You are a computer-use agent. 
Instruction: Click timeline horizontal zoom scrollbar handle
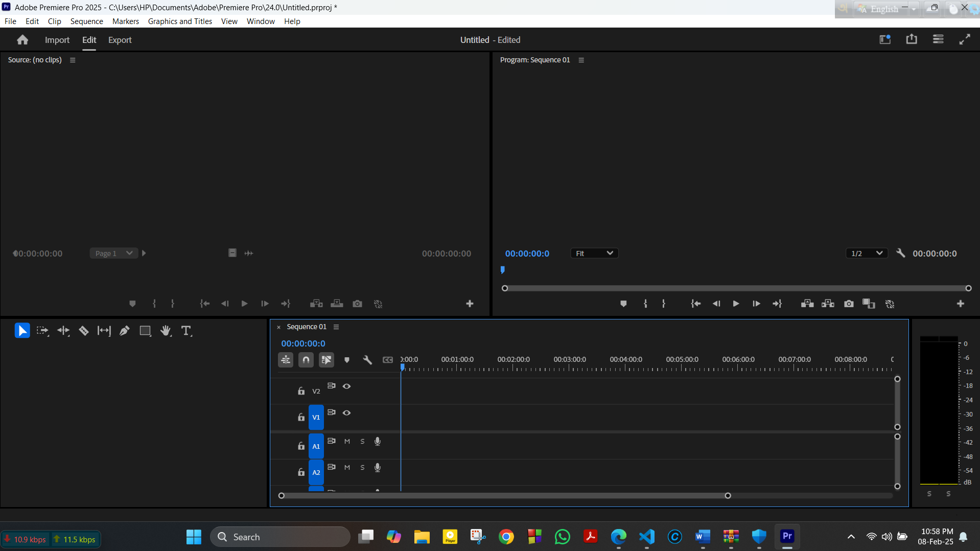pos(728,495)
